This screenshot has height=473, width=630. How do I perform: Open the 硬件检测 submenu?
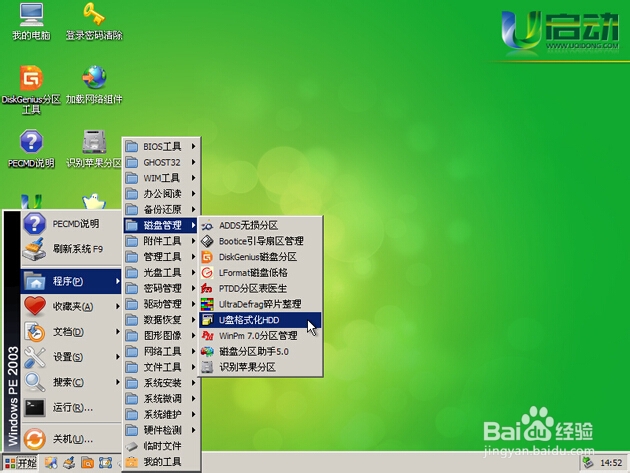[x=161, y=430]
